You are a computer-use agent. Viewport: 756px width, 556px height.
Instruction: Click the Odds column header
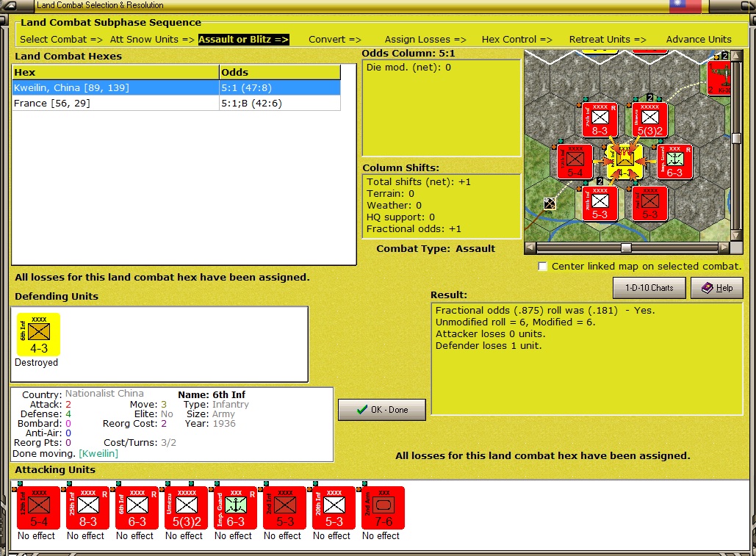point(280,72)
